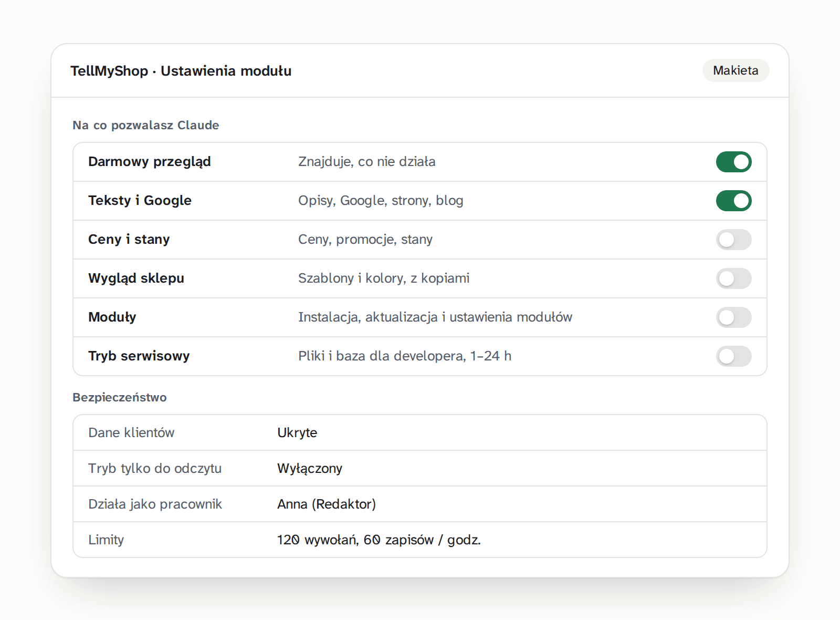
Task: Click the Ceny i stany label
Action: pos(129,240)
